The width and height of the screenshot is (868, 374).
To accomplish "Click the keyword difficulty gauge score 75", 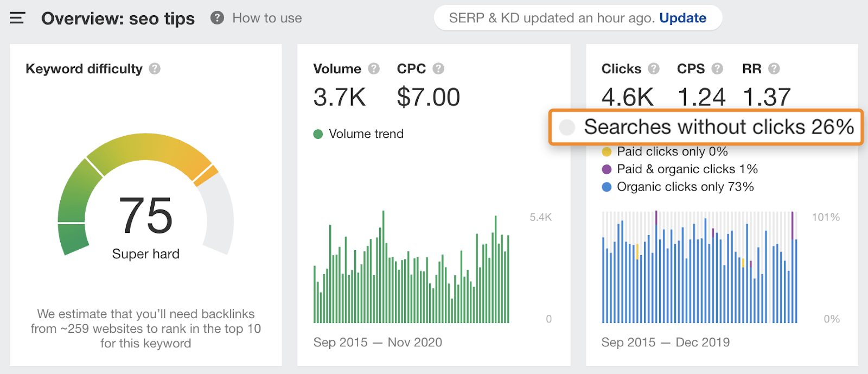I will point(145,215).
